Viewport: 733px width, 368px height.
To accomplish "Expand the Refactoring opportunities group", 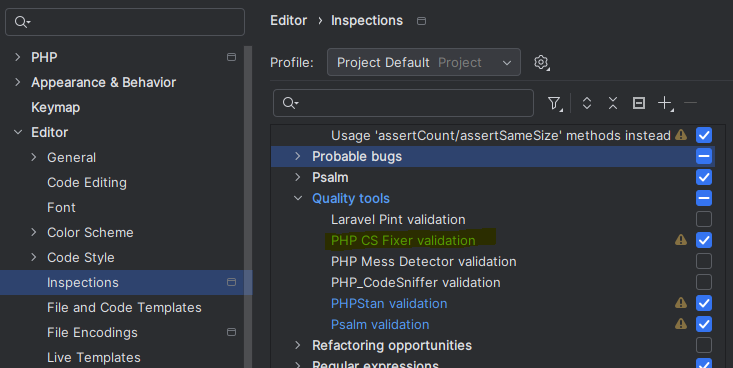I will 298,345.
